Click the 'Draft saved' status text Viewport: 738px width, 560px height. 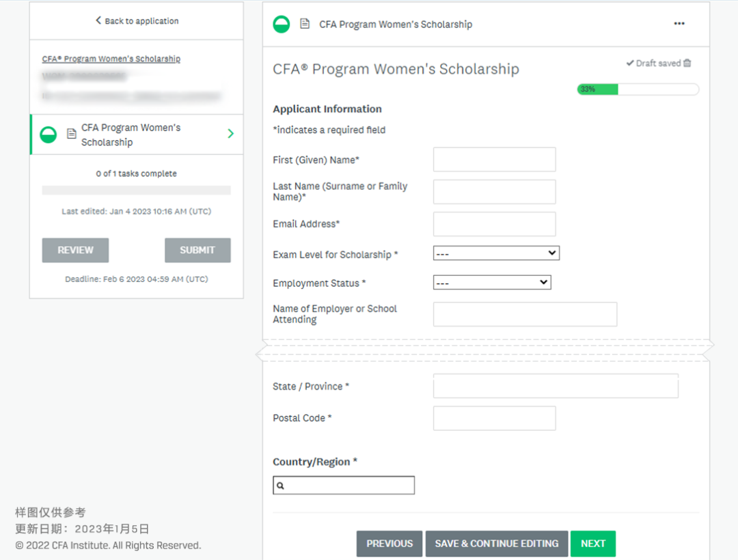click(x=658, y=63)
